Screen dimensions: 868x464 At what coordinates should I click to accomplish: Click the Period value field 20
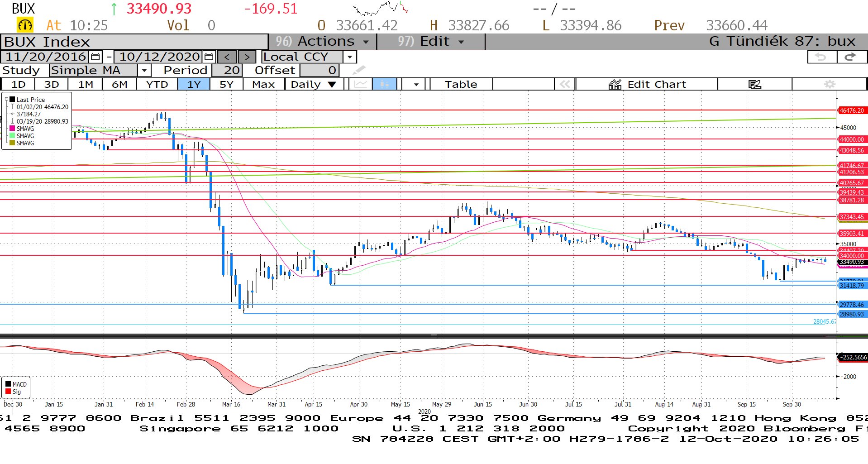point(227,70)
